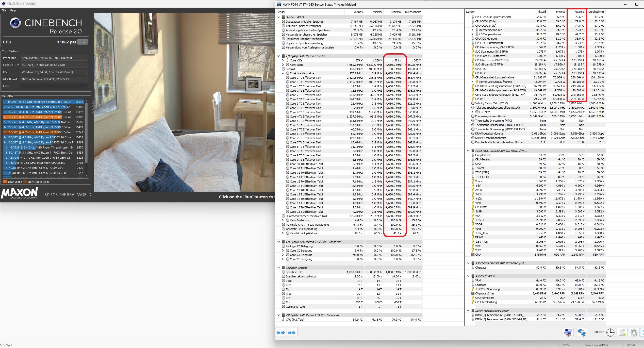The height and width of the screenshot is (348, 644).
Task: Start logging with the sheet-plus icon
Action: pos(622,333)
